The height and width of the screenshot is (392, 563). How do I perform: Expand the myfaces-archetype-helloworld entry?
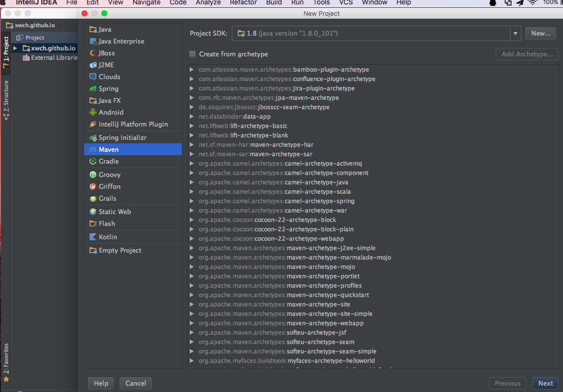click(192, 361)
